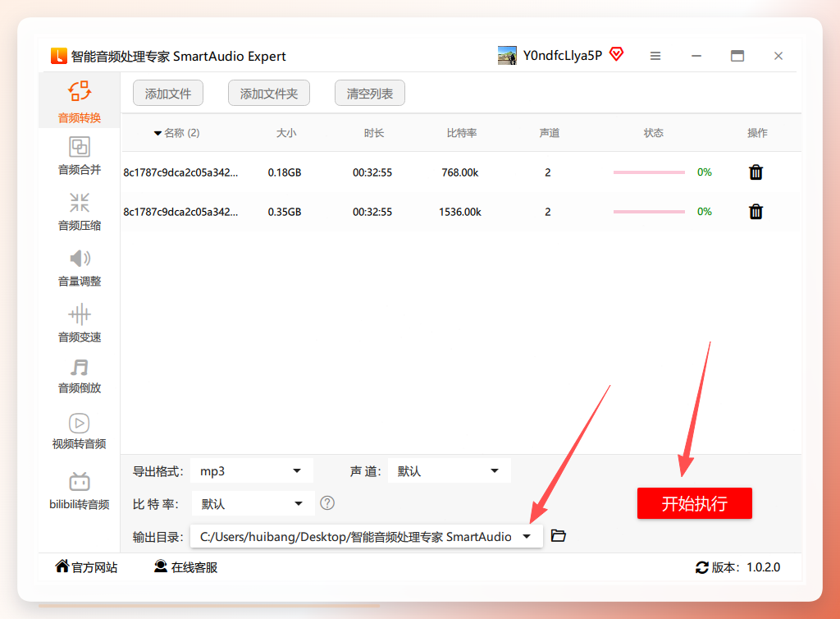The width and height of the screenshot is (840, 619).
Task: Open the bilibili转音频 module
Action: point(80,490)
